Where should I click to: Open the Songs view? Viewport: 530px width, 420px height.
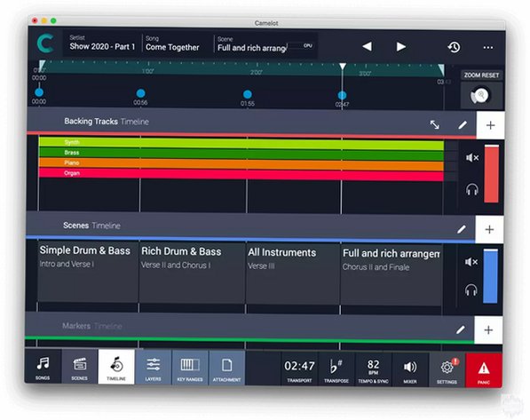pyautogui.click(x=43, y=368)
